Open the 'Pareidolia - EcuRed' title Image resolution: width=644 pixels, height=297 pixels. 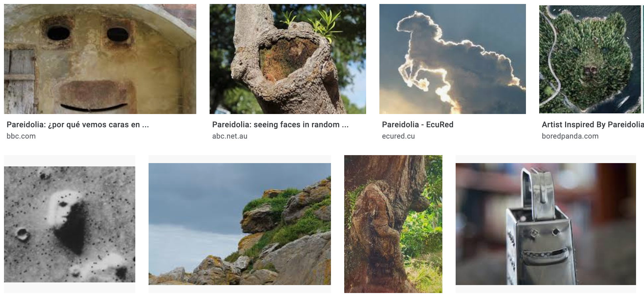418,125
